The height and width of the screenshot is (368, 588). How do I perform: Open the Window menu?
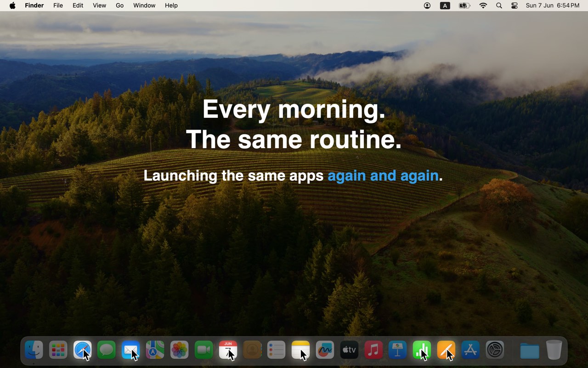144,6
